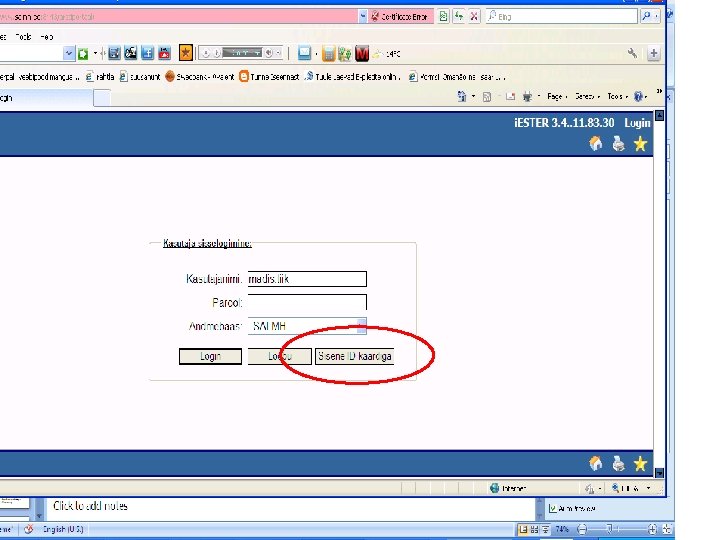Click the Login link in iESTER header
720x540 pixels.
click(637, 123)
